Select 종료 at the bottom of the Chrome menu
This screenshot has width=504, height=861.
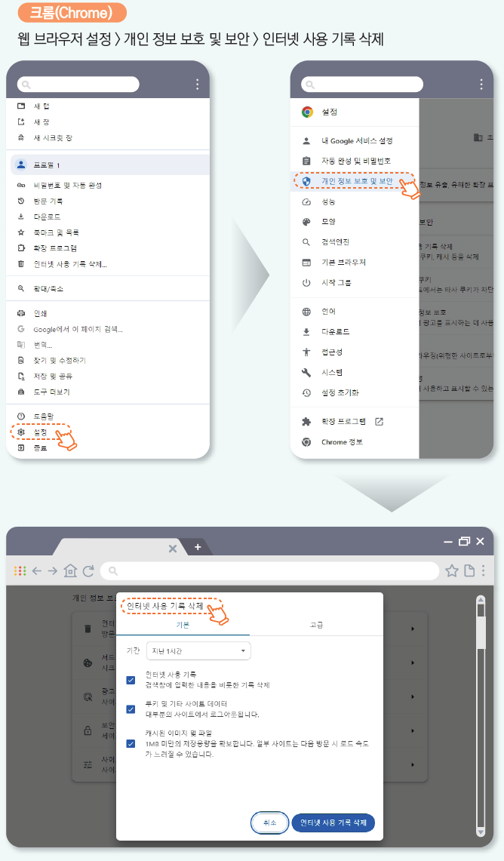(41, 448)
